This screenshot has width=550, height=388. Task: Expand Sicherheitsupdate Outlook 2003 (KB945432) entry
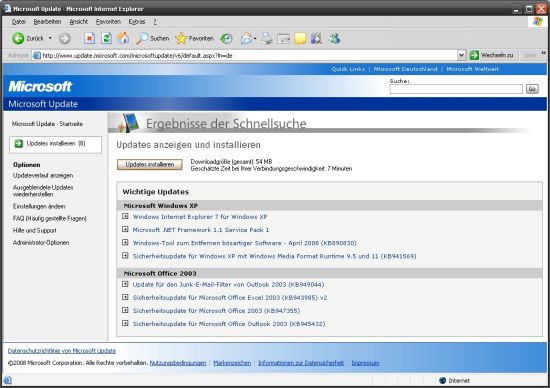click(x=125, y=323)
